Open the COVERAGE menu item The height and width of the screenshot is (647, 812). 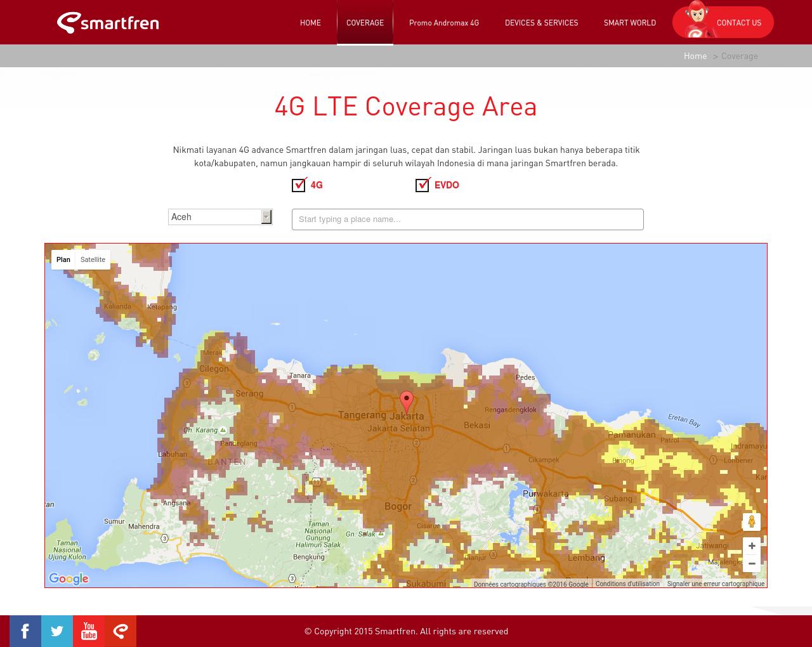click(x=365, y=22)
